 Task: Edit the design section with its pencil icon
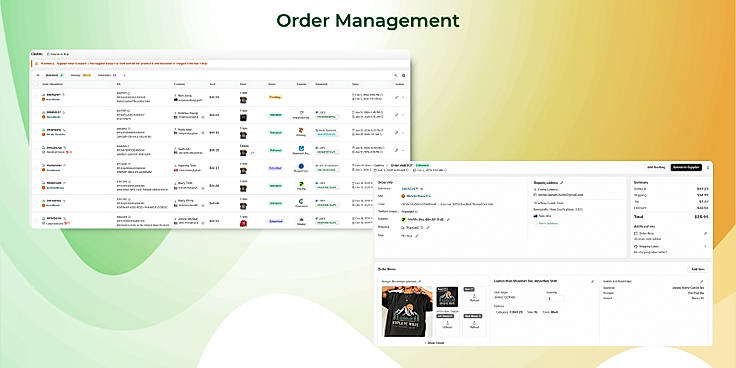click(x=420, y=281)
